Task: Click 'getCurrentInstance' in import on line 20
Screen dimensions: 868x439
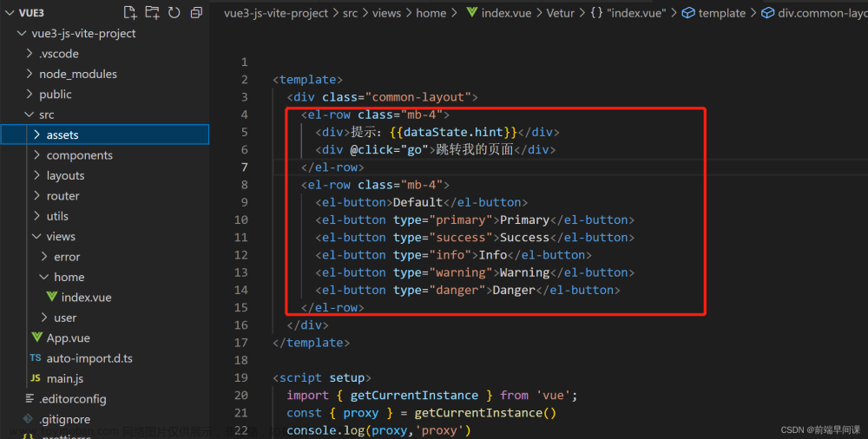Action: coord(414,396)
